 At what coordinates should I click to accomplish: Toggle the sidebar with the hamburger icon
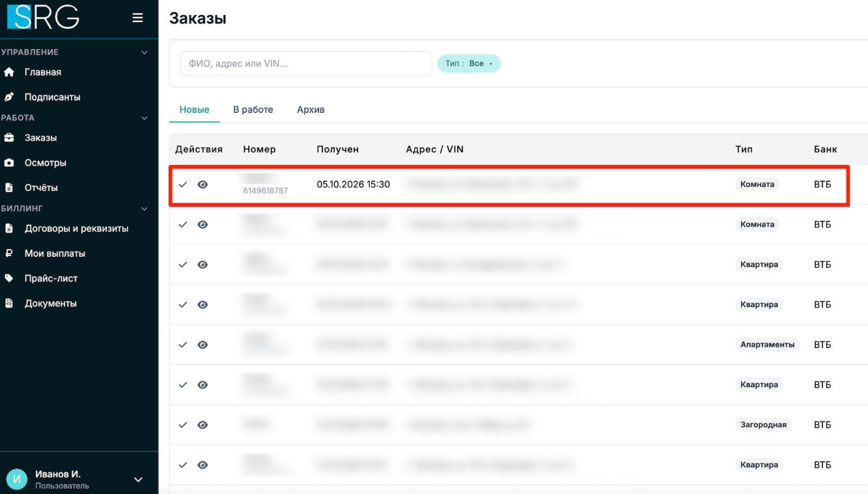tap(137, 18)
